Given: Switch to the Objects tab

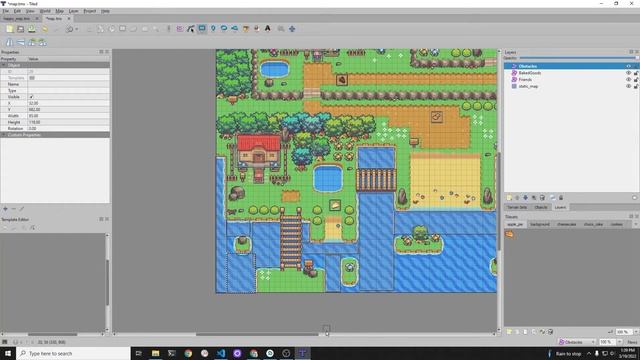Looking at the screenshot, I should point(541,207).
